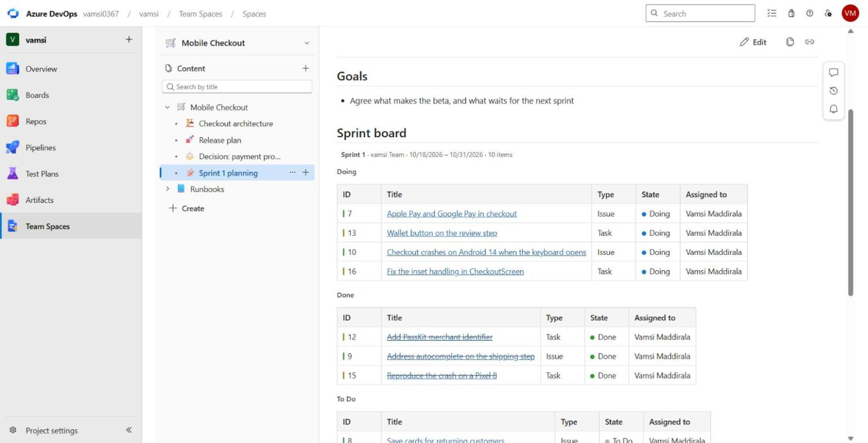Click the Edit page button
This screenshot has height=443, width=868.
click(x=753, y=42)
